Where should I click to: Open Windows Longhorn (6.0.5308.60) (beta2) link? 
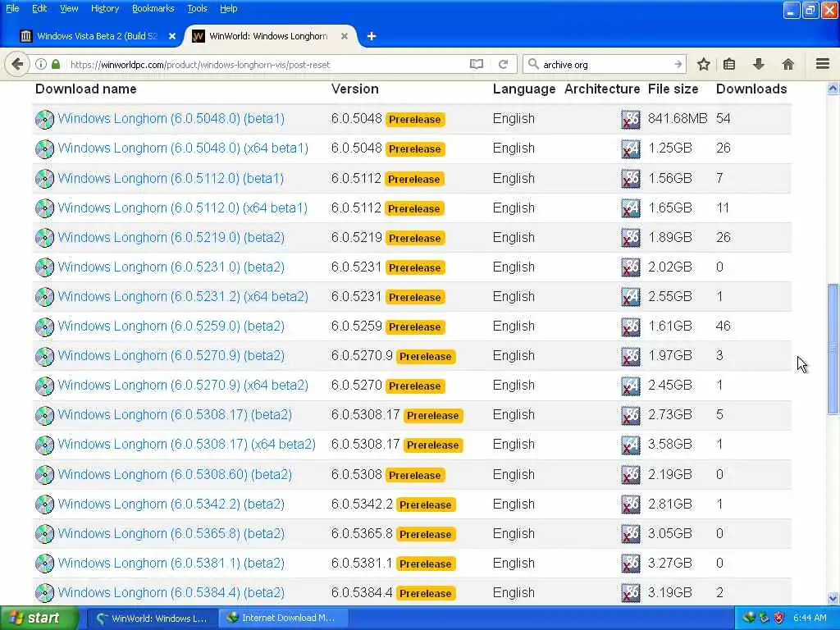point(176,475)
